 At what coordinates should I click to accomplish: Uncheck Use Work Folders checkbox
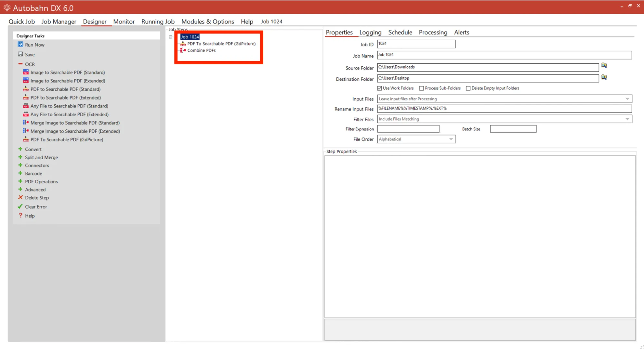[x=380, y=88]
